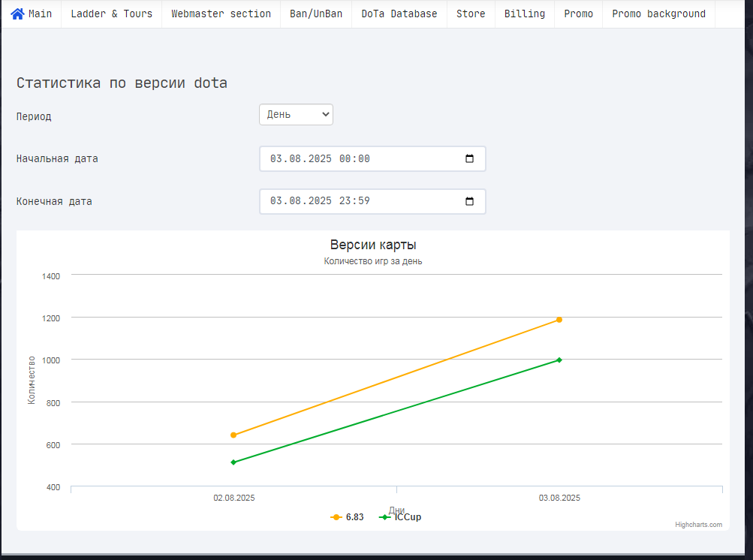This screenshot has width=753, height=560.
Task: Click the ICCup data point on 03.08.2025
Action: pyautogui.click(x=559, y=360)
